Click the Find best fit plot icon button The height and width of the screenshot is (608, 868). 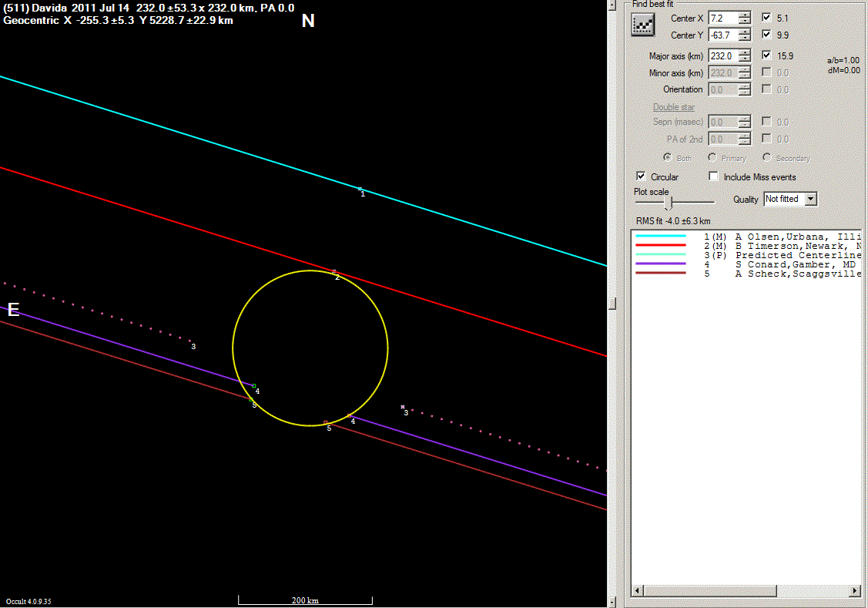pos(642,25)
